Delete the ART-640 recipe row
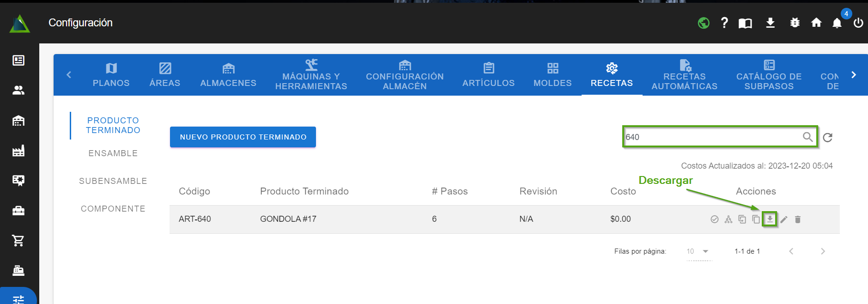 click(x=797, y=219)
